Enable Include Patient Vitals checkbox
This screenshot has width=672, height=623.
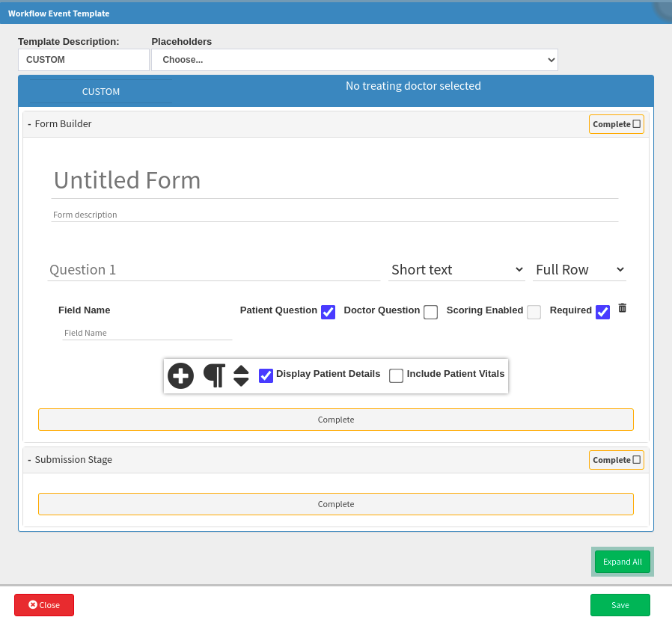[396, 375]
